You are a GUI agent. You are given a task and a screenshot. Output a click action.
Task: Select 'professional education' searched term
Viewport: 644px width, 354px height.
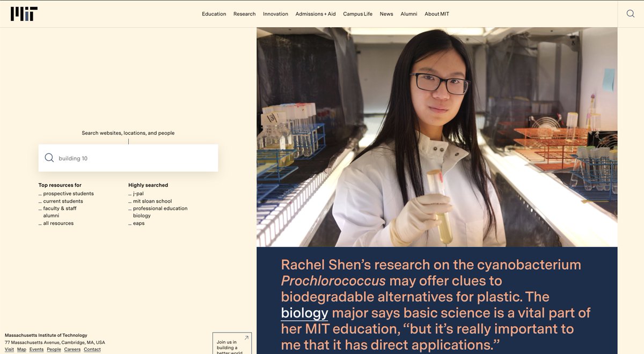(x=160, y=208)
